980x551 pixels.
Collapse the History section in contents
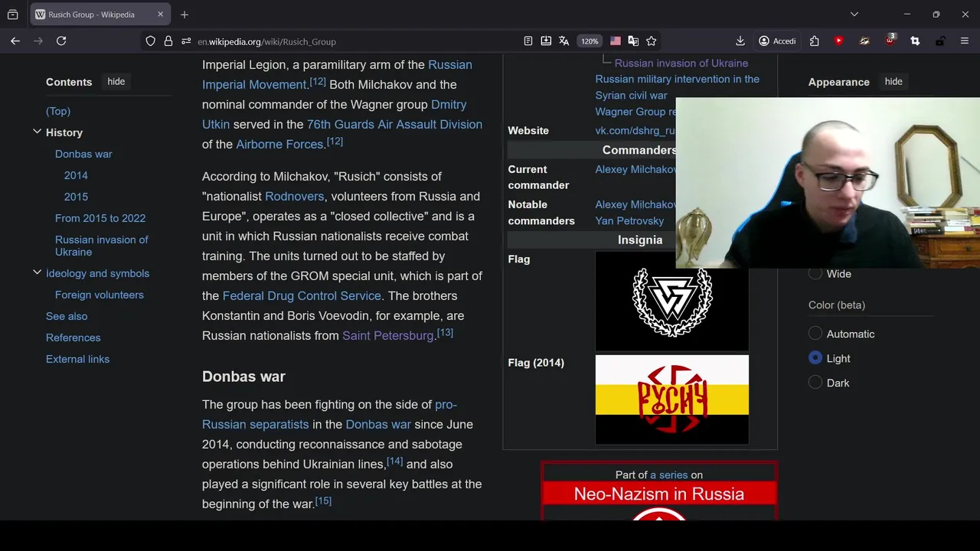37,132
